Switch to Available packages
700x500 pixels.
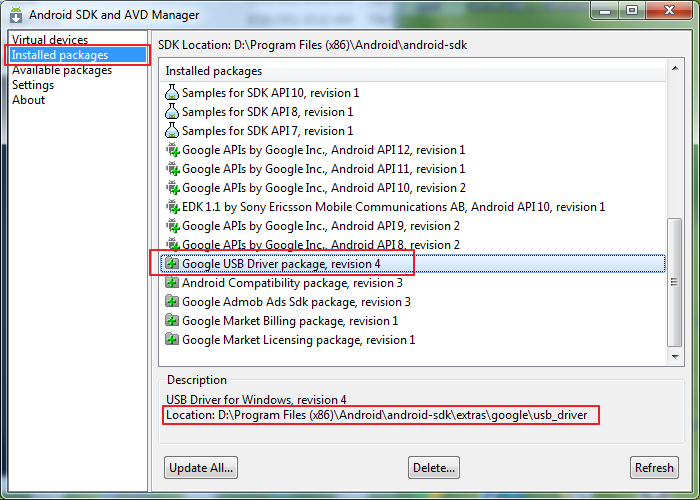coord(62,70)
